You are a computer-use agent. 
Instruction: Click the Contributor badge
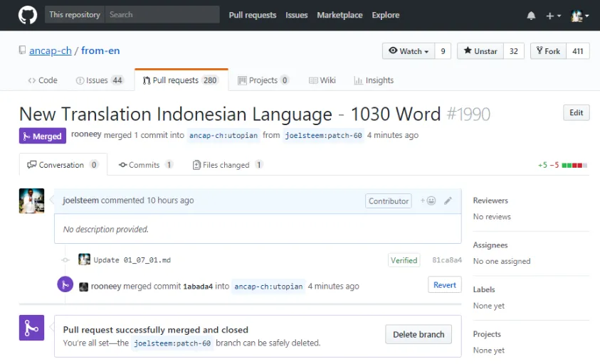pyautogui.click(x=389, y=200)
